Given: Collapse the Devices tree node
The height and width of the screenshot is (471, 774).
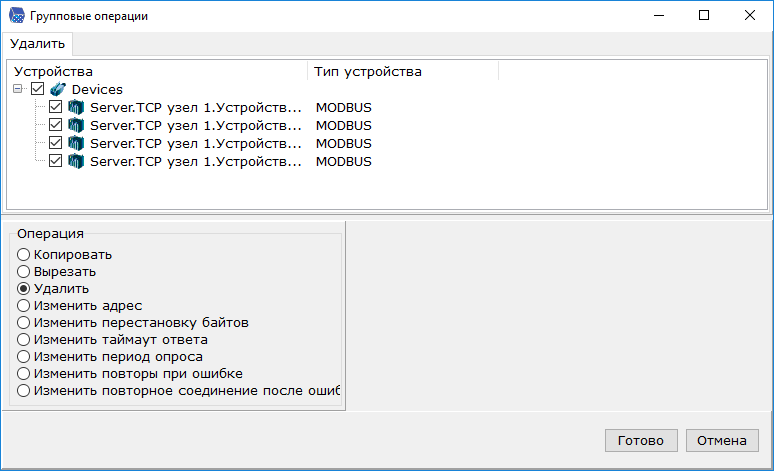Looking at the screenshot, I should click(x=19, y=90).
